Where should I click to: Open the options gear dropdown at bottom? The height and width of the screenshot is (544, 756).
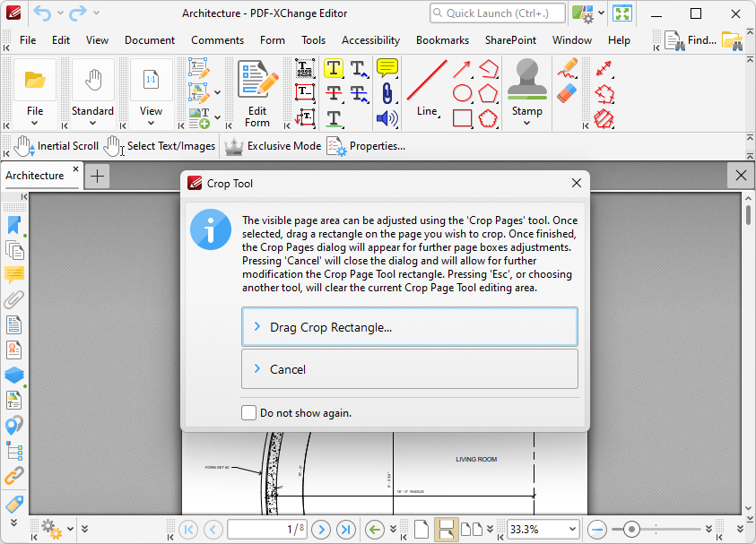pos(70,529)
